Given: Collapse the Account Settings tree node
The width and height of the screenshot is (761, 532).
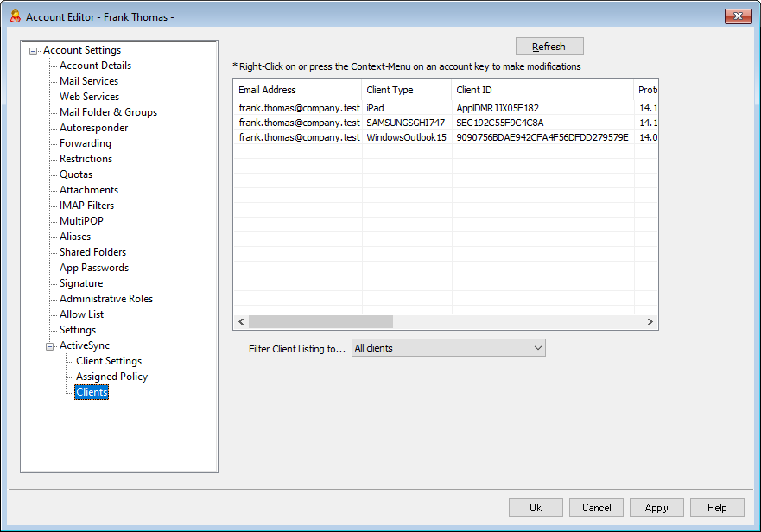Looking at the screenshot, I should tap(34, 50).
